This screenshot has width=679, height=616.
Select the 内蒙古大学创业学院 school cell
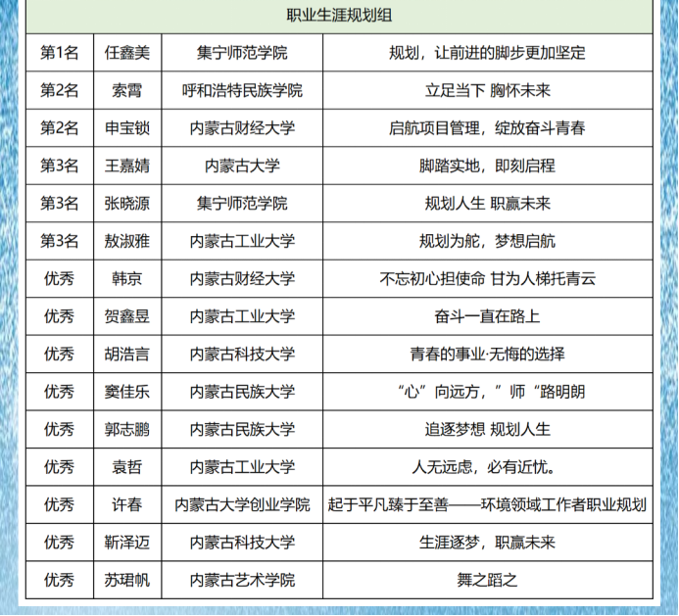(242, 505)
